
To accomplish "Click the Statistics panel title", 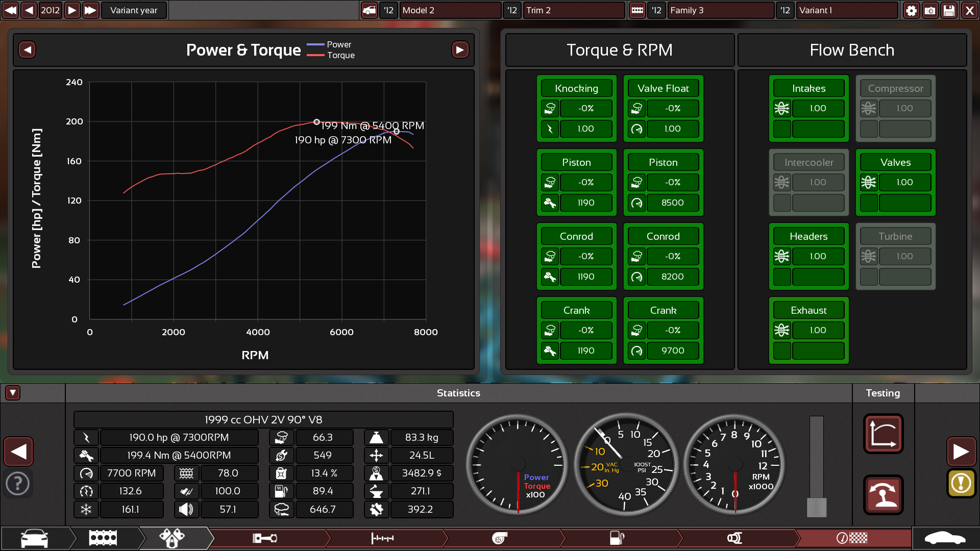I will click(x=458, y=393).
